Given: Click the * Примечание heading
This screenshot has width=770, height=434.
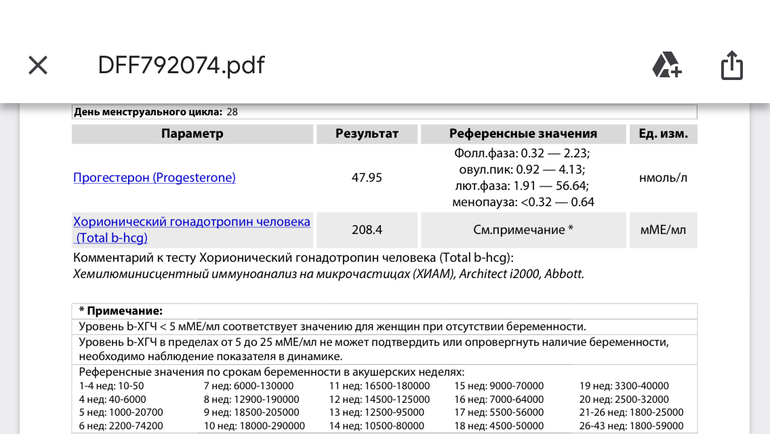Looking at the screenshot, I should [121, 311].
